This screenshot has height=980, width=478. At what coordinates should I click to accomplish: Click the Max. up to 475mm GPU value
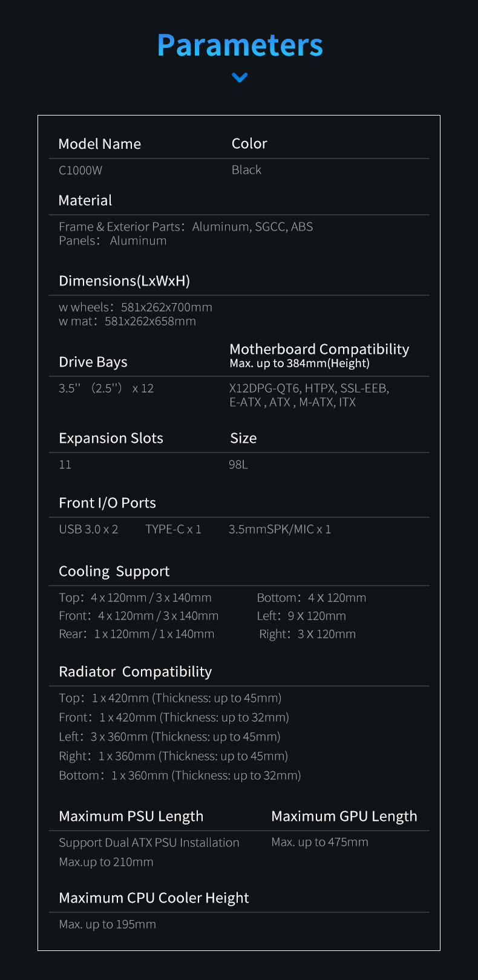(x=320, y=842)
